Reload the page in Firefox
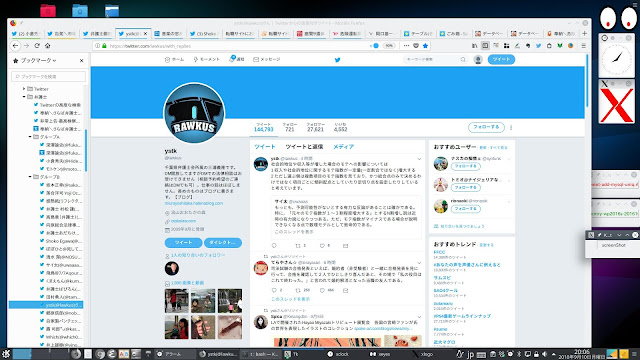This screenshot has width=640, height=360. coord(37,46)
